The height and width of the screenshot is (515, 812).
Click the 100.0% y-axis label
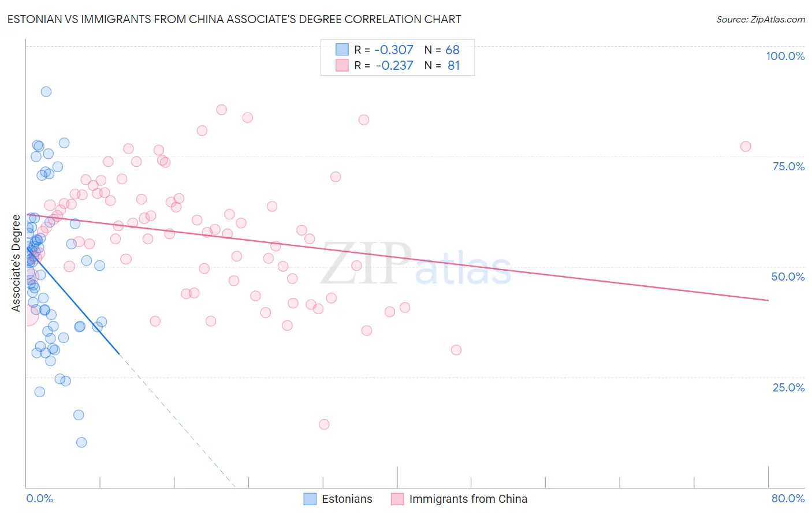click(x=785, y=56)
